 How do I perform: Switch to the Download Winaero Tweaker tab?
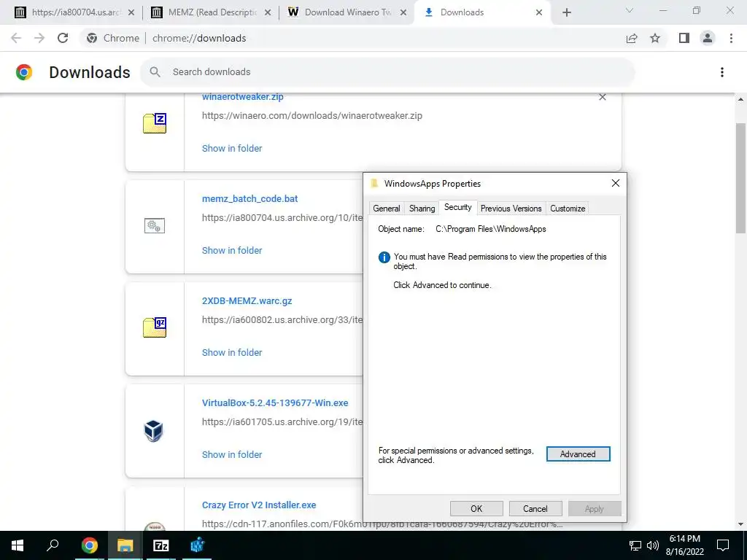pyautogui.click(x=347, y=12)
